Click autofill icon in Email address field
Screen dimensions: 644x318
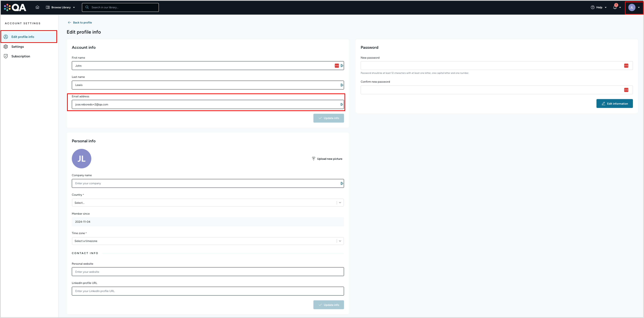pyautogui.click(x=342, y=104)
